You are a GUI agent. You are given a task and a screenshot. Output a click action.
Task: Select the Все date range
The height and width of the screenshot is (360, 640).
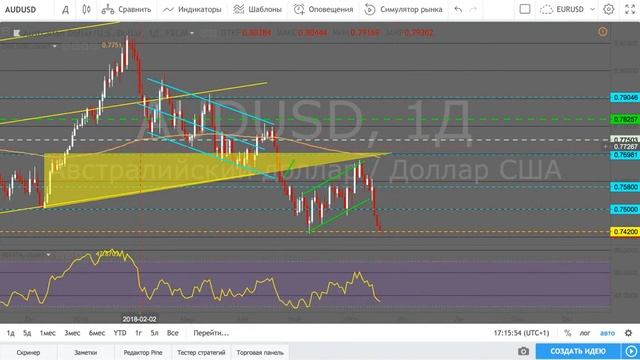173,333
